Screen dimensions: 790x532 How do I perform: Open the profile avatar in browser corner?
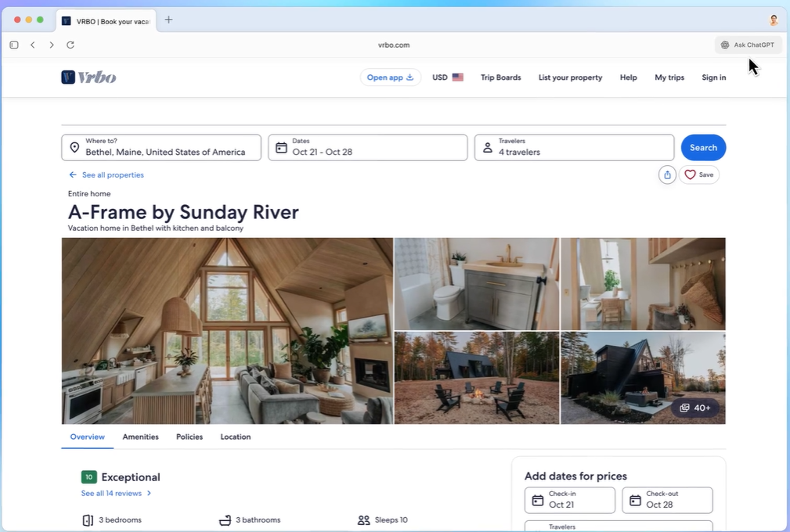point(774,20)
